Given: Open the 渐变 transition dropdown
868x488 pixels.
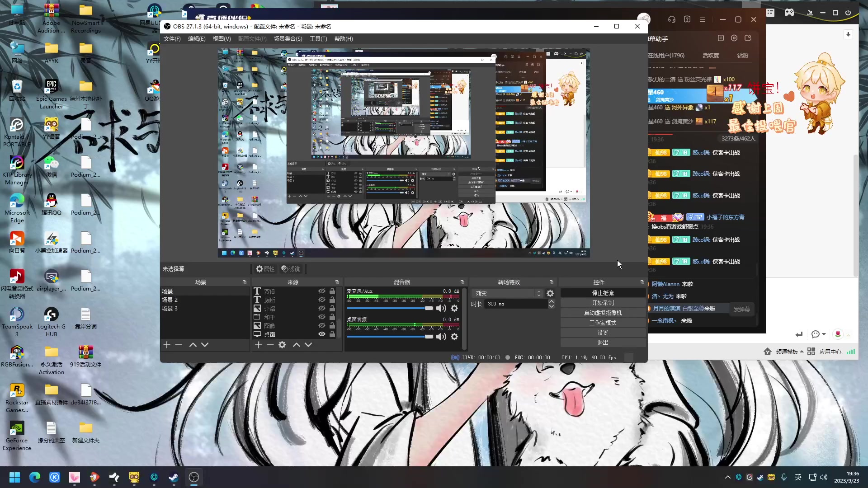Looking at the screenshot, I should click(507, 293).
